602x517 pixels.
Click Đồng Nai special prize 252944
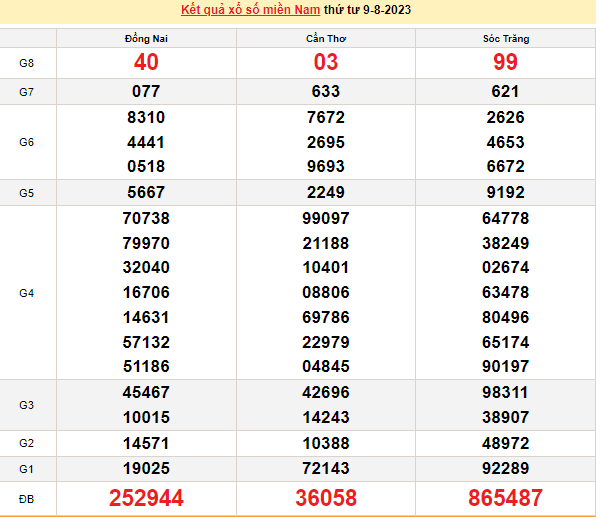pos(146,497)
